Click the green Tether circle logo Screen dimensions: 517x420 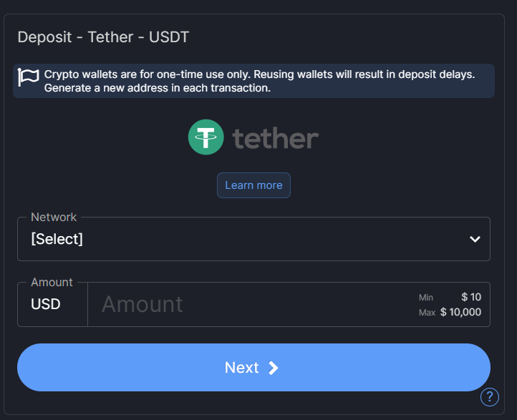(x=206, y=137)
